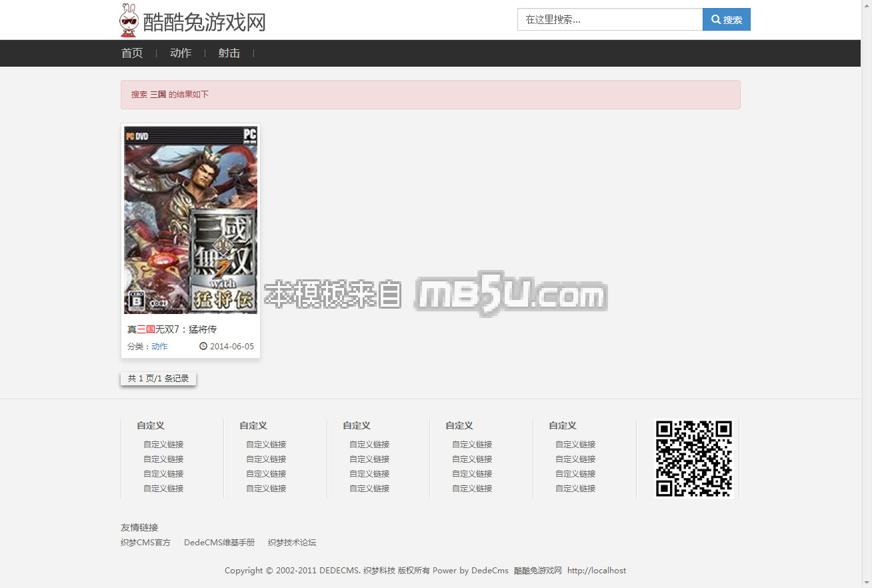This screenshot has height=588, width=872.
Task: Focus the 在这里搜索 search input field
Action: point(609,19)
